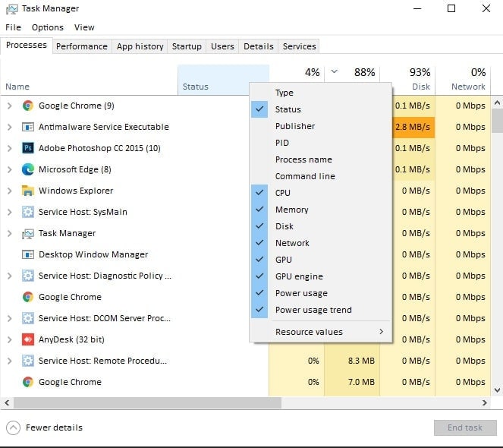Click the Task Manager process row icon

28,233
